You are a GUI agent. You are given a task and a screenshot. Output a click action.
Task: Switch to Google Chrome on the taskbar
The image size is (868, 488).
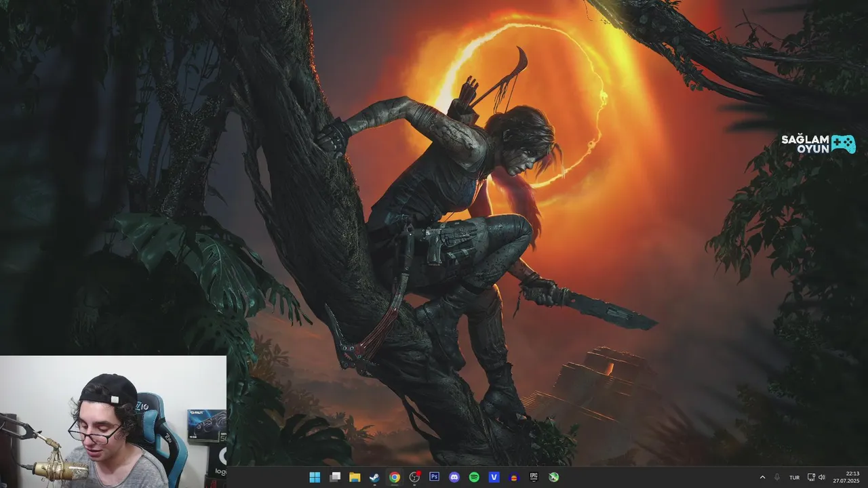(395, 477)
